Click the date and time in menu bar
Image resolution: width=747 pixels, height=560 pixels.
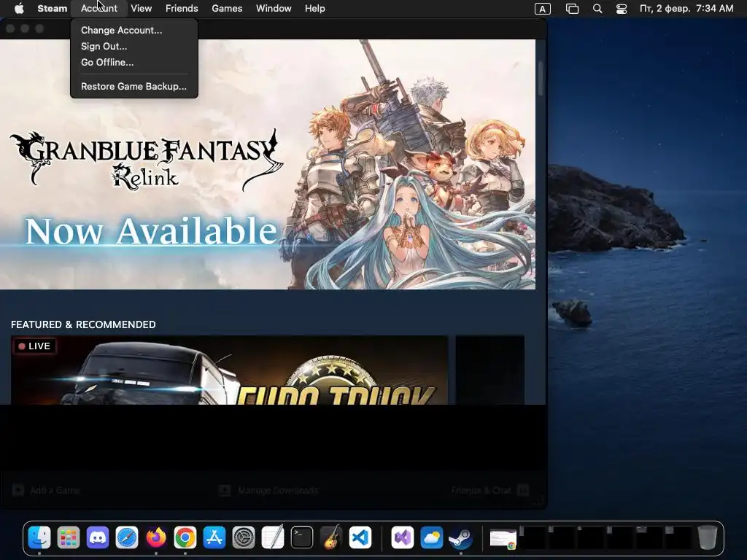pyautogui.click(x=686, y=9)
